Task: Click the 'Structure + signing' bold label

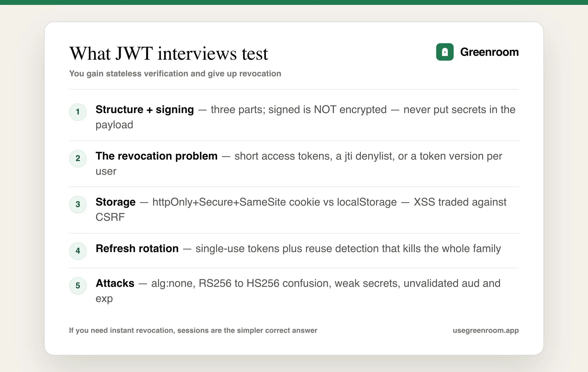Action: click(145, 110)
